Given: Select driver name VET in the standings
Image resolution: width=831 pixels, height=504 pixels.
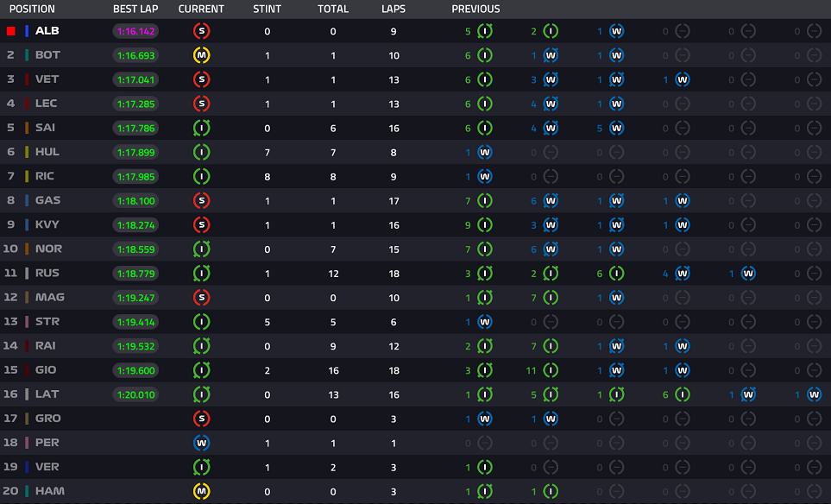Looking at the screenshot, I should pyautogui.click(x=47, y=79).
